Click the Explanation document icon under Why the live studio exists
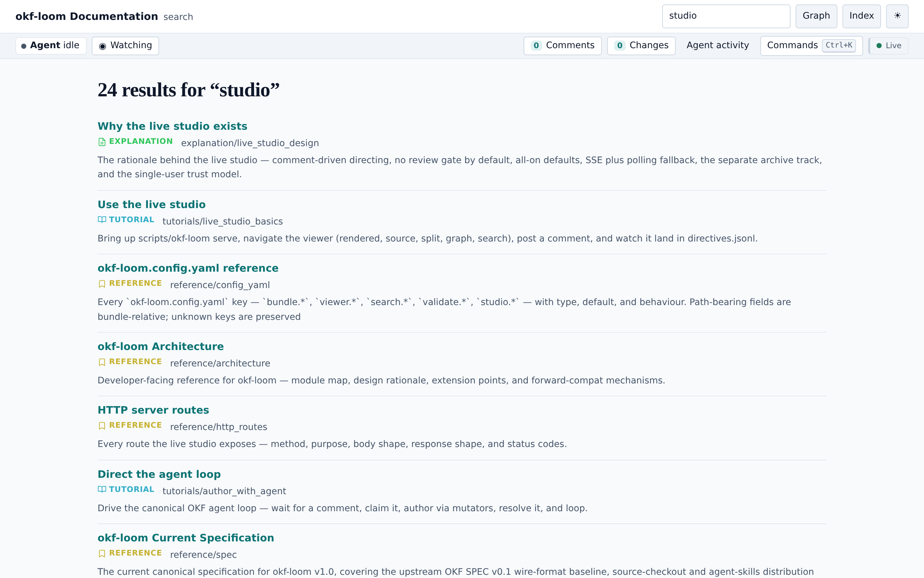The image size is (924, 578). tap(102, 142)
